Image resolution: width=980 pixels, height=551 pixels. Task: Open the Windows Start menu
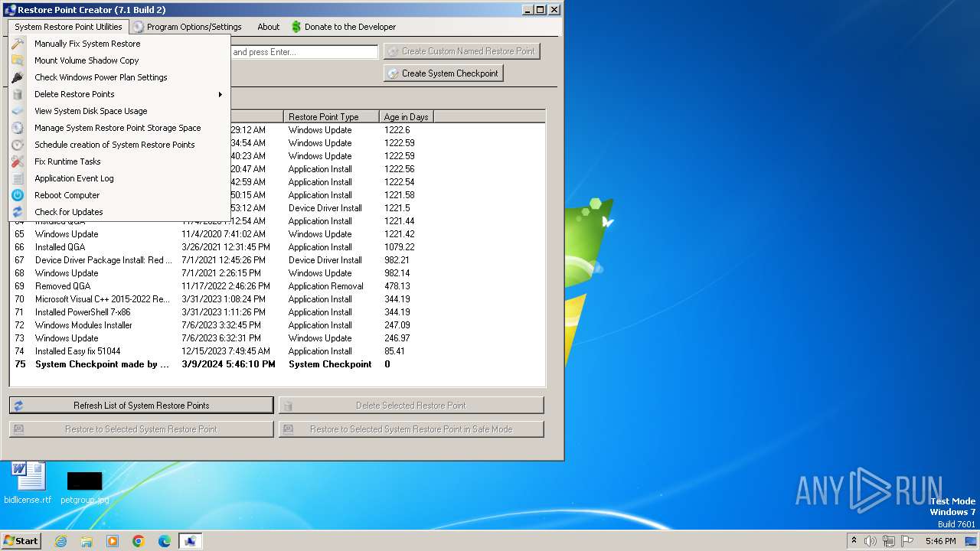pyautogui.click(x=21, y=541)
